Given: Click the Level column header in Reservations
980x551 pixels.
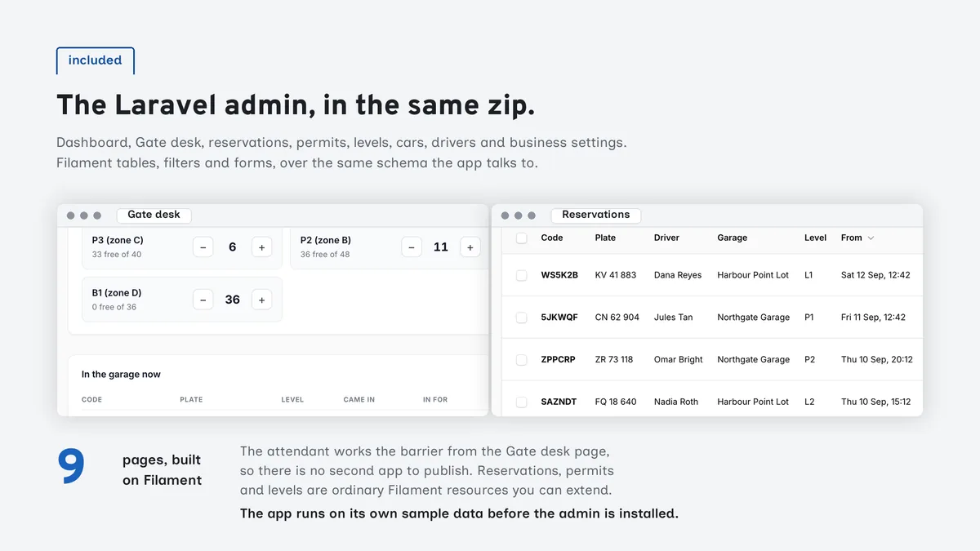Looking at the screenshot, I should coord(816,238).
